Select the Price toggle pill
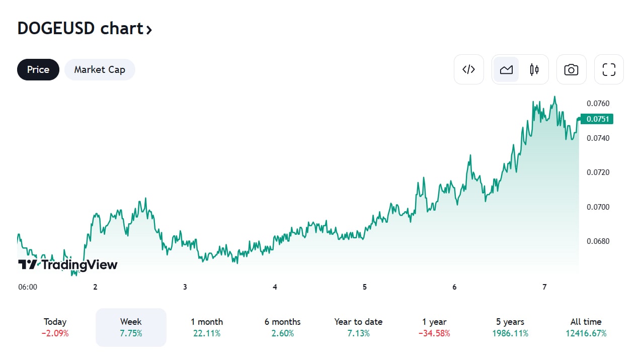The width and height of the screenshot is (644, 362). tap(38, 69)
